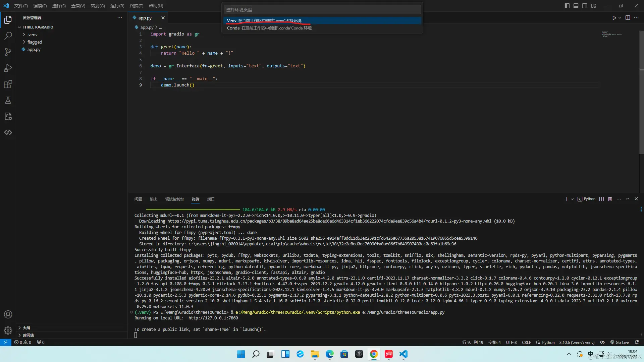Open the Testing flask view
This screenshot has width=644, height=362.
(x=8, y=100)
